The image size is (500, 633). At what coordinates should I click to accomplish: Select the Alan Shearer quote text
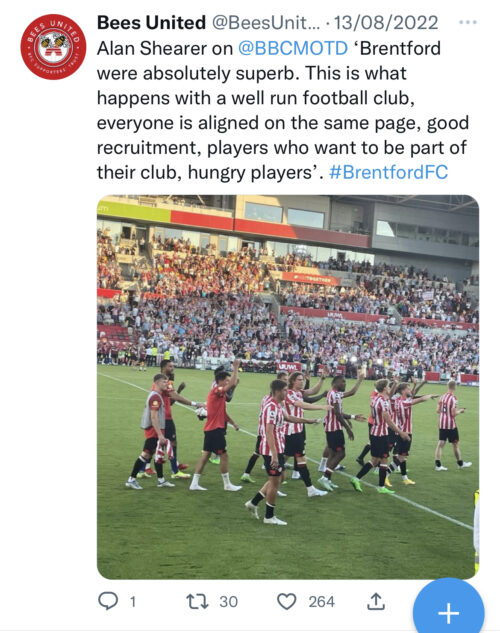coord(282,110)
